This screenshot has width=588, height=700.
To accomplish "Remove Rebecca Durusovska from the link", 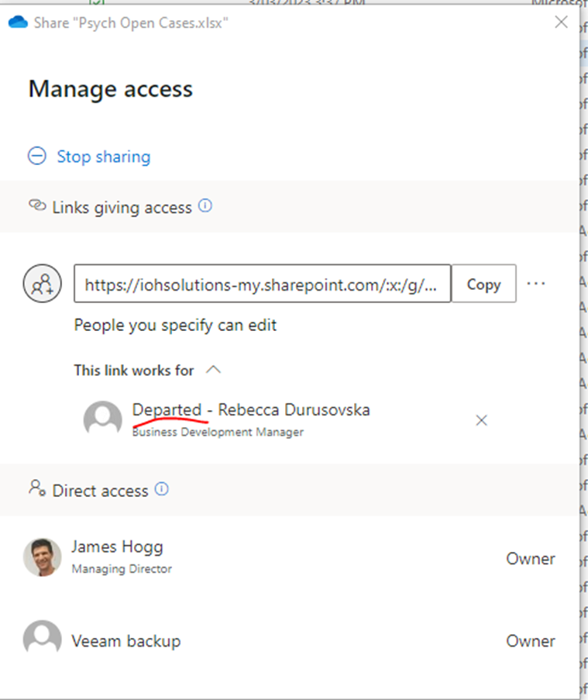I will pos(481,420).
